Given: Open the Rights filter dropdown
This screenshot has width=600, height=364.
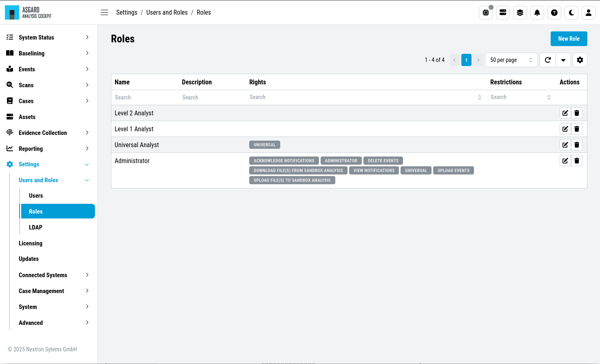Looking at the screenshot, I should pyautogui.click(x=365, y=97).
